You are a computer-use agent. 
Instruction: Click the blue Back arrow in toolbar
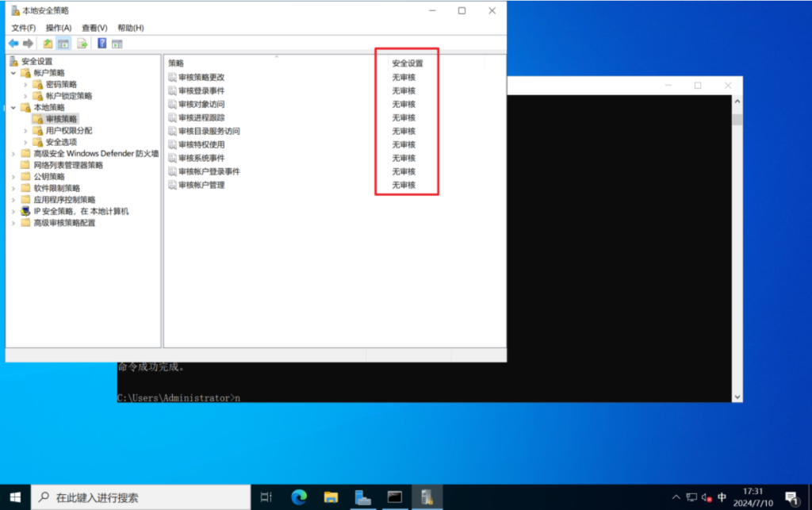(13, 44)
